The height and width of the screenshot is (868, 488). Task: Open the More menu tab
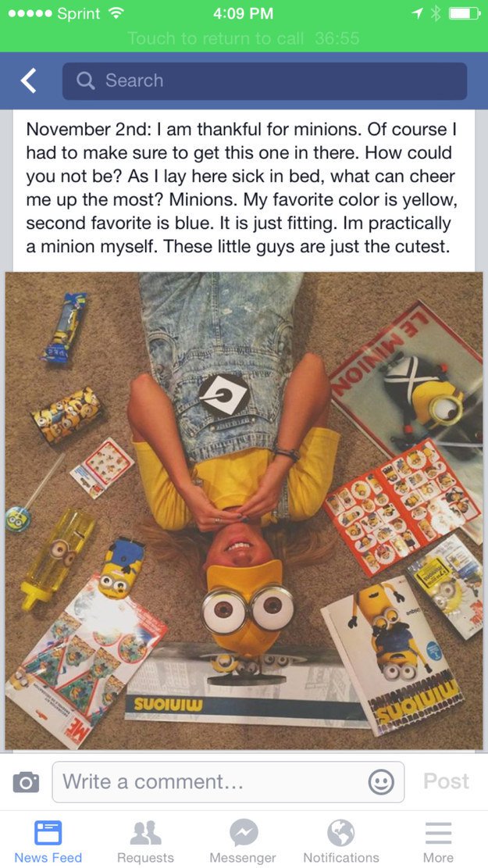click(x=438, y=841)
